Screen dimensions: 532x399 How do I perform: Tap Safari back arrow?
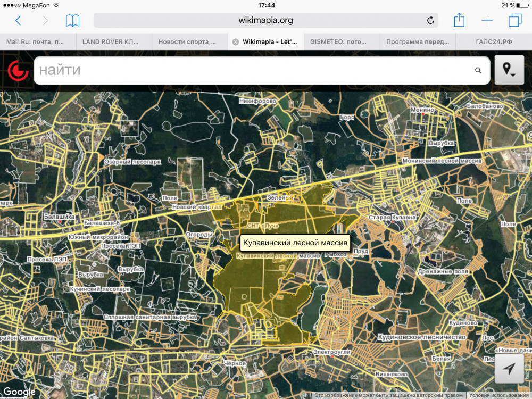[18, 21]
